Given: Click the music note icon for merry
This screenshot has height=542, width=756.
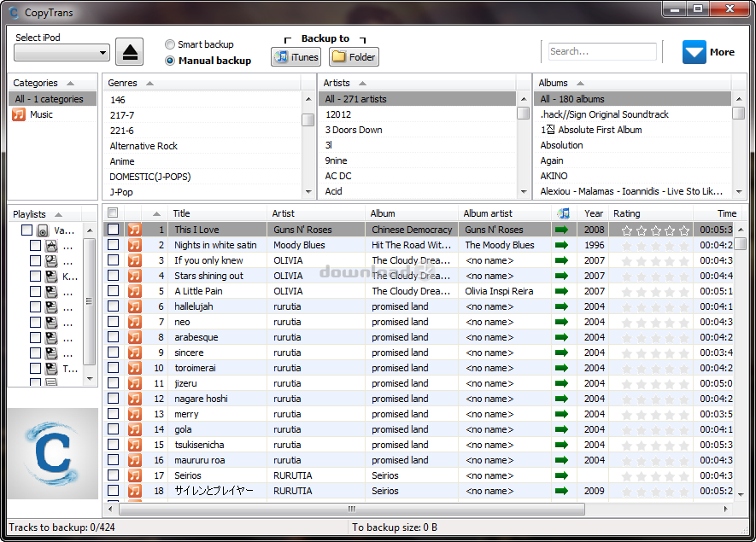Looking at the screenshot, I should click(x=134, y=414).
